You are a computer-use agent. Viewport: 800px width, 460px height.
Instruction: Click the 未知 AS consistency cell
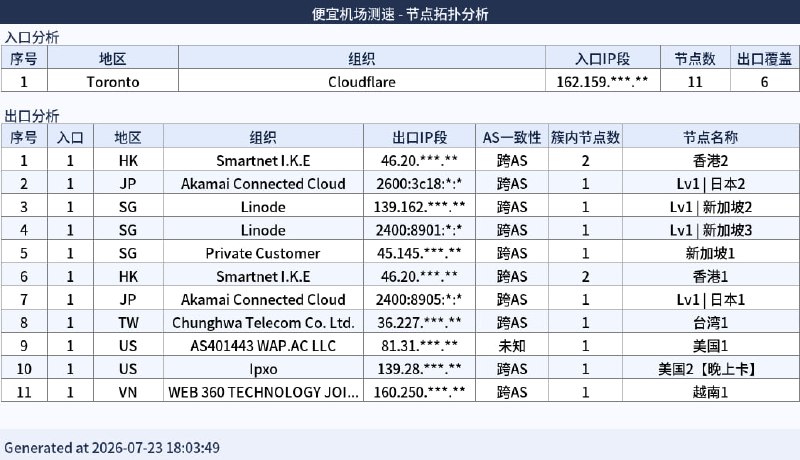[512, 346]
